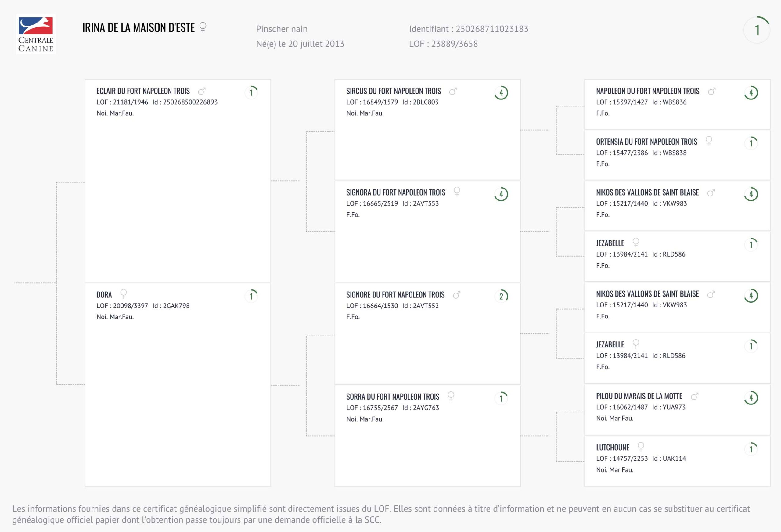
Task: Open SIRCUS DU FORT NAPOLEON TROIS name
Action: pyautogui.click(x=394, y=91)
